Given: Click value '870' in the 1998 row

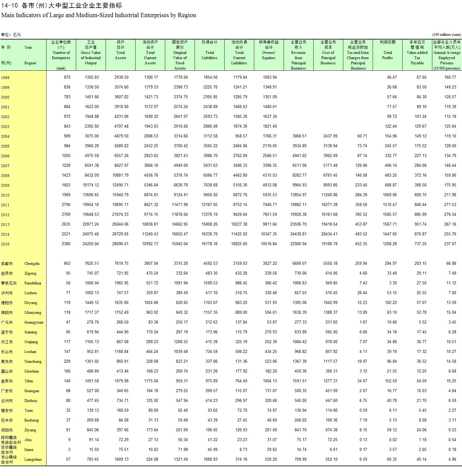Looking at the screenshot, I should click(x=67, y=77).
